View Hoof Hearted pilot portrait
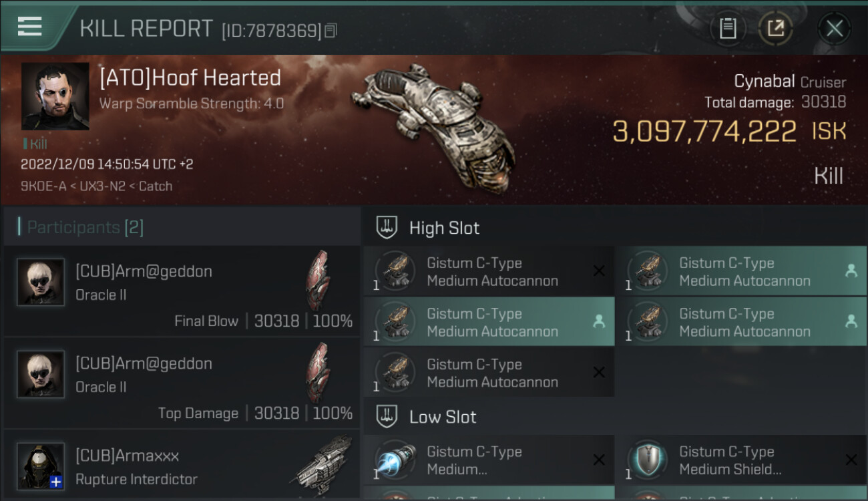This screenshot has height=501, width=868. coord(55,96)
